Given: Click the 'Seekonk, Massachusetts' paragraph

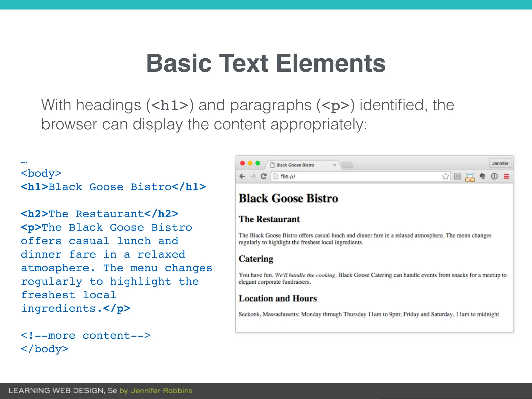Looking at the screenshot, I should [369, 314].
